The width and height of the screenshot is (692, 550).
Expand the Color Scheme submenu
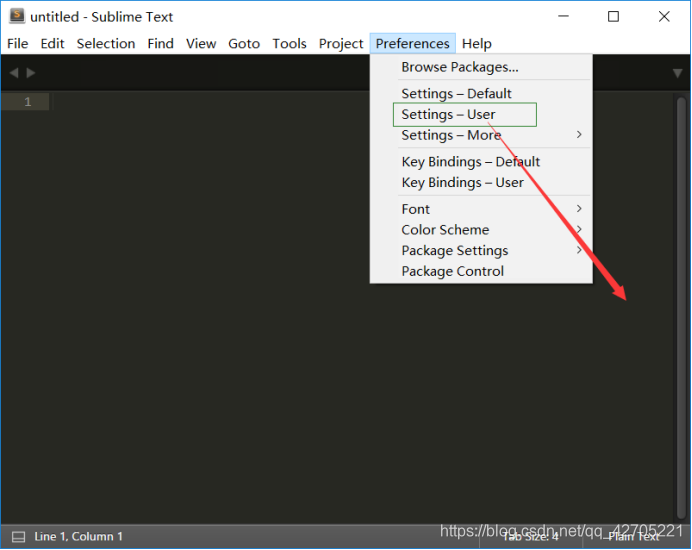coord(481,230)
